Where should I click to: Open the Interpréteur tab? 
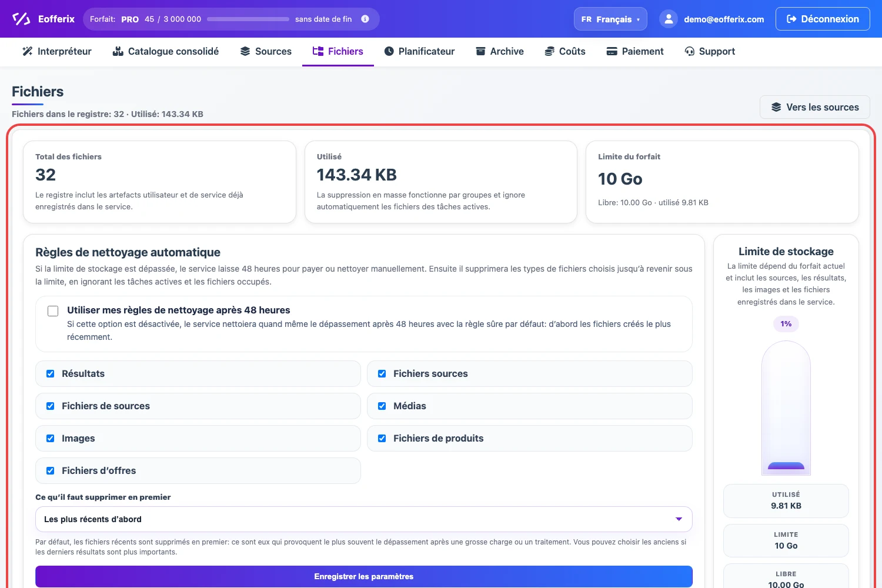pyautogui.click(x=57, y=51)
